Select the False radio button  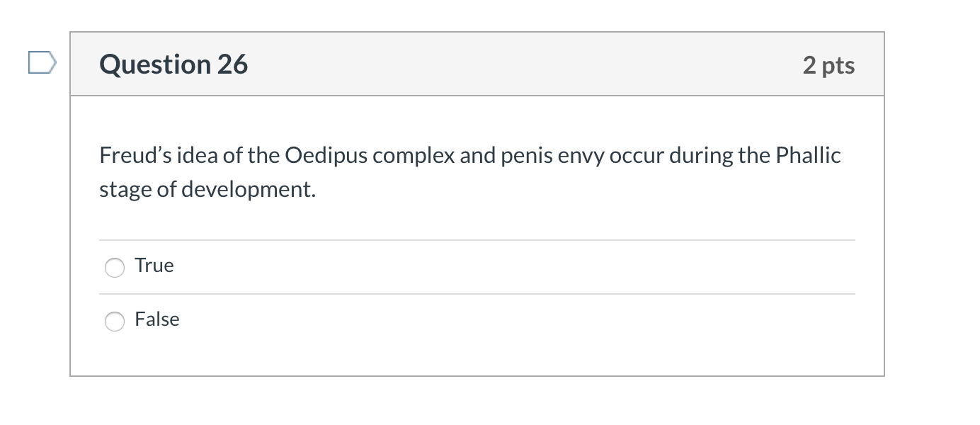(x=114, y=322)
